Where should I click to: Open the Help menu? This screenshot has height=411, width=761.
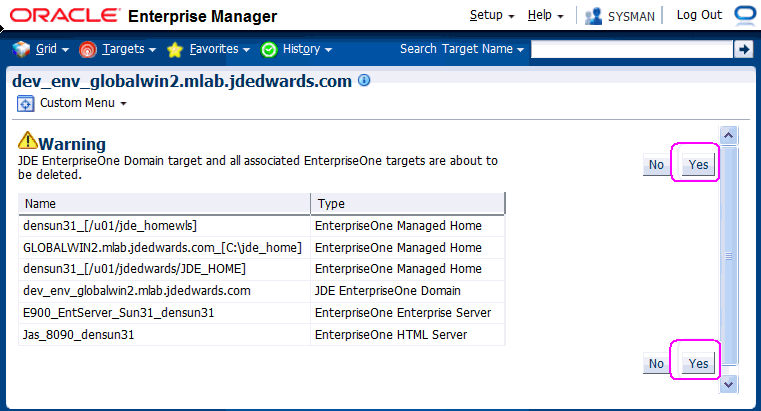point(546,16)
